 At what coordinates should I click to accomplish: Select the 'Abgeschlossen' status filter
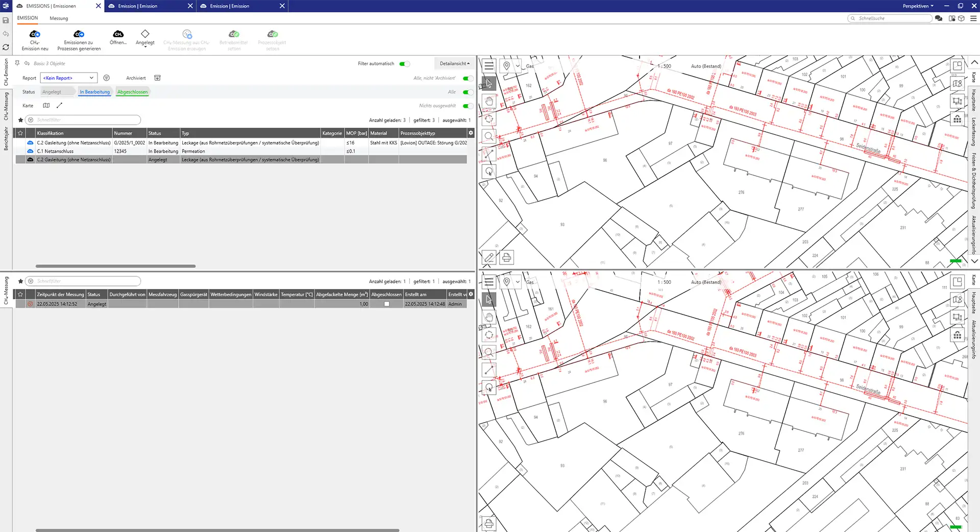click(132, 92)
